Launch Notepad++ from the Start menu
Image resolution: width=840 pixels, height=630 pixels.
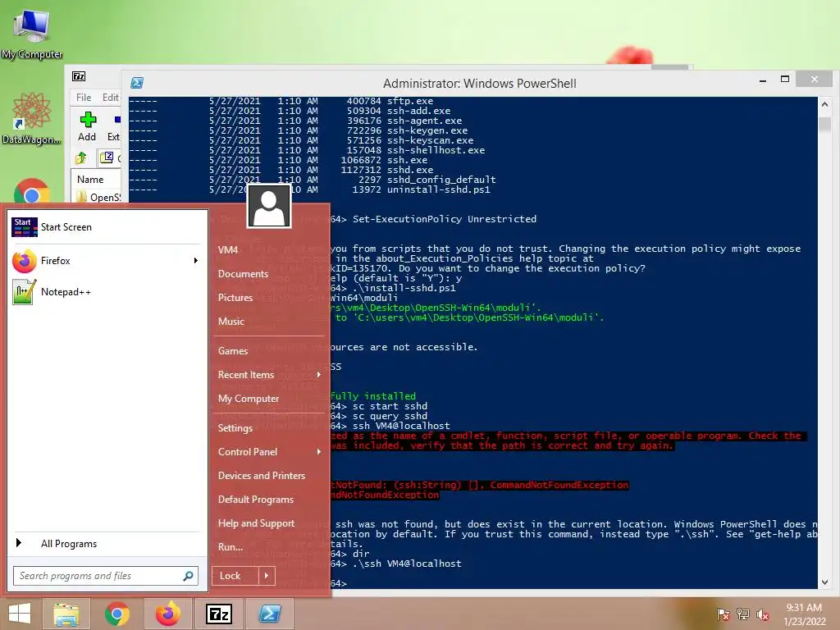(x=106, y=292)
